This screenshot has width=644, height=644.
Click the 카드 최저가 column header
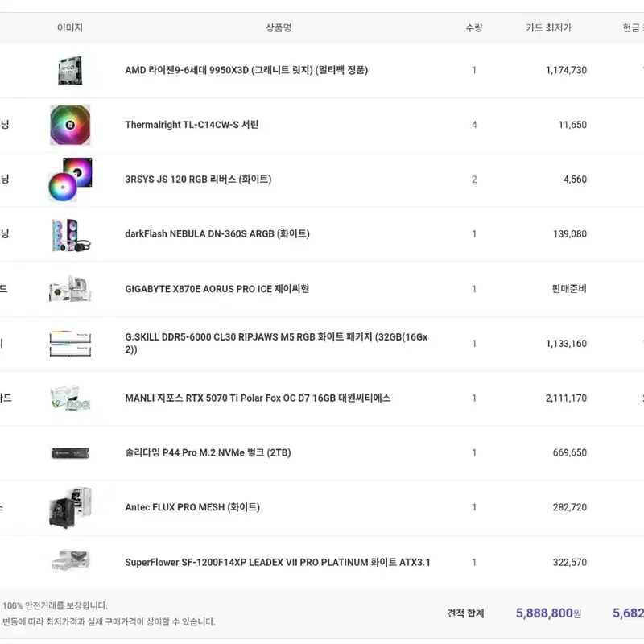pyautogui.click(x=548, y=27)
